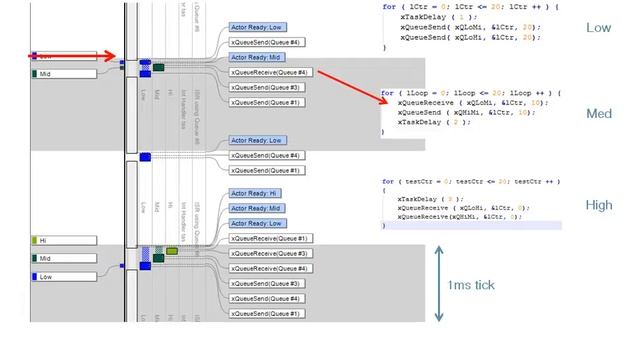Click xQueueReceive(Queue #4) label directly below Actor Ready: Mid

click(x=271, y=73)
